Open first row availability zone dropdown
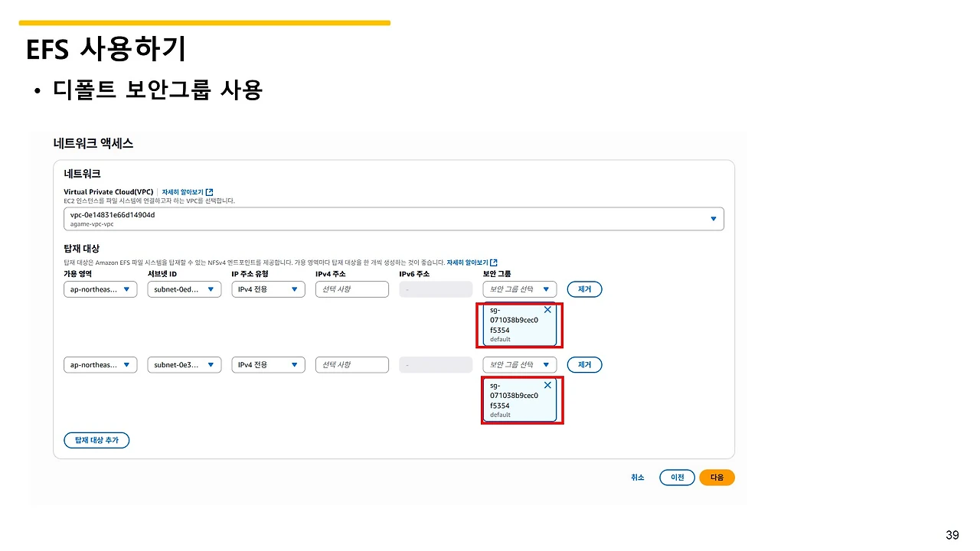Viewport: 980px width, 551px height. pyautogui.click(x=100, y=289)
